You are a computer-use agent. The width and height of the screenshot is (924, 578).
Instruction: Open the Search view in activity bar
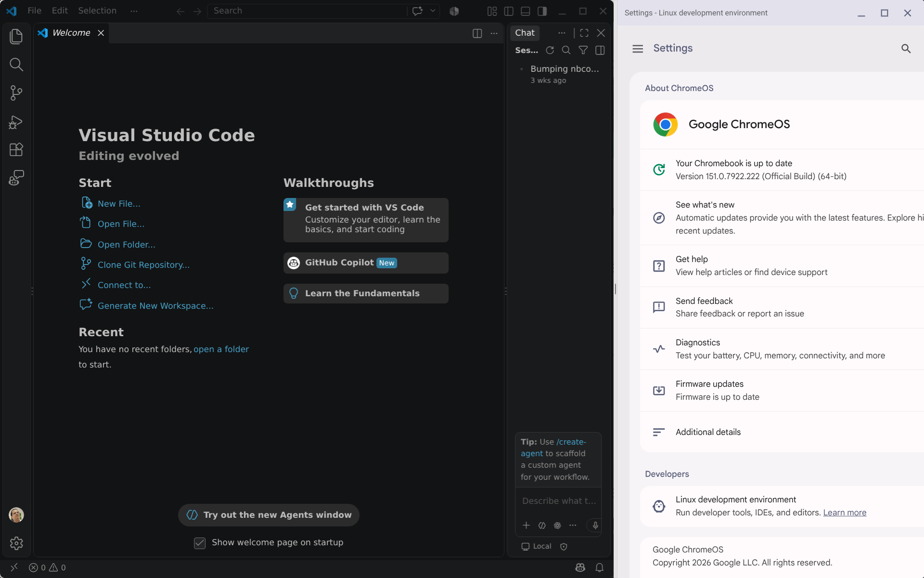coord(16,65)
